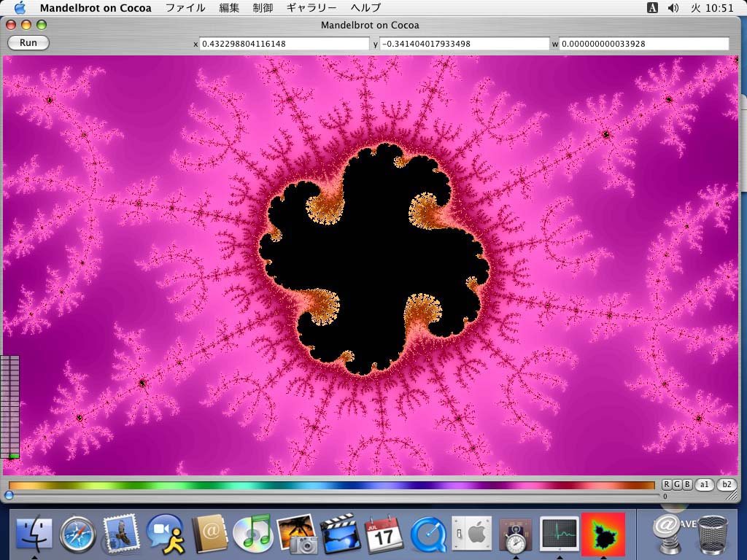Click the y coordinate input field
This screenshot has width=747, height=560.
tap(465, 44)
